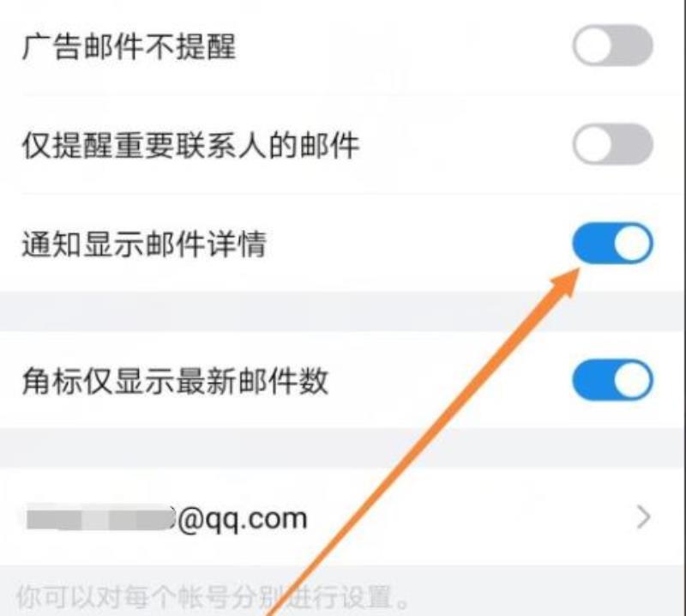Tap white knob of 广告邮件不提醒 switch
Screen dimensions: 686x616
pyautogui.click(x=593, y=45)
